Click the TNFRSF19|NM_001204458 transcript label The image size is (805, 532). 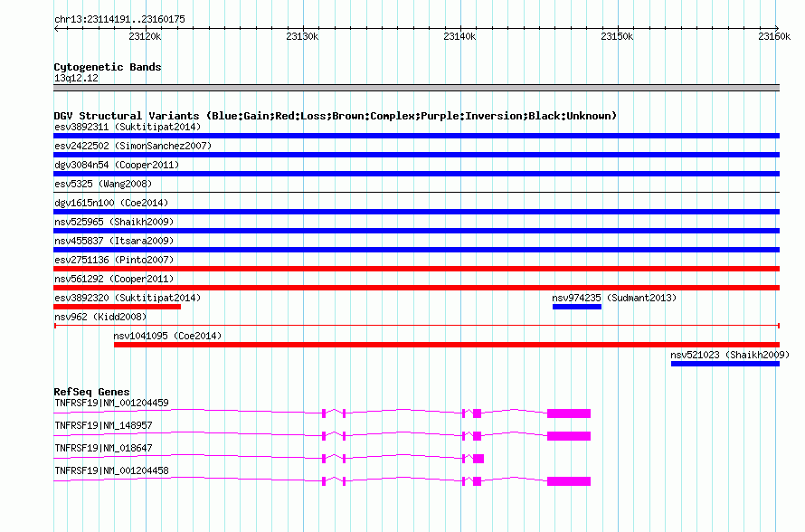click(111, 470)
